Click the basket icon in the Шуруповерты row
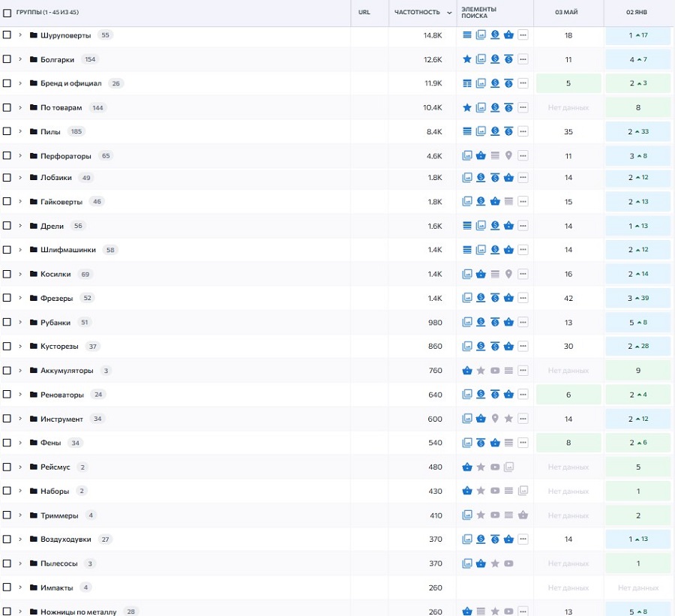The height and width of the screenshot is (616, 675). click(x=508, y=35)
